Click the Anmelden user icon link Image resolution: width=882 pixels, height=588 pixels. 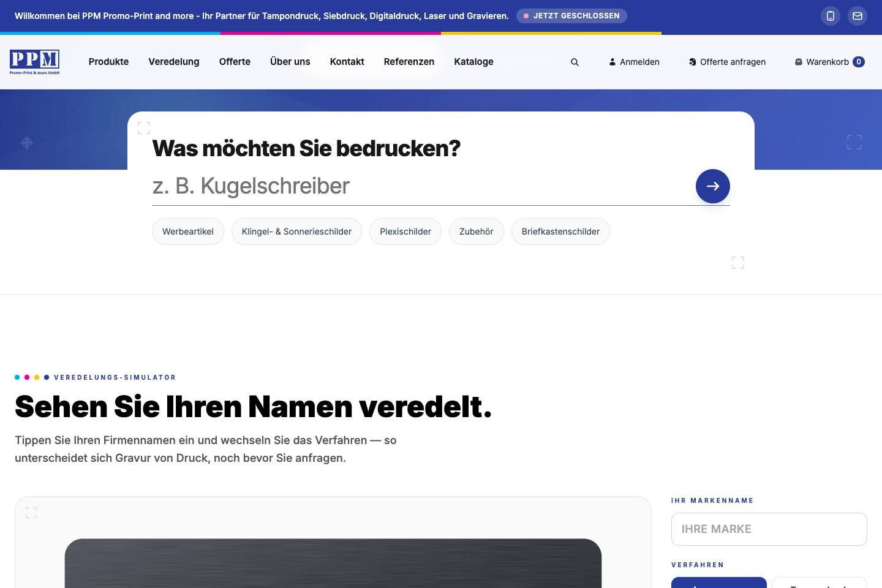pyautogui.click(x=634, y=62)
